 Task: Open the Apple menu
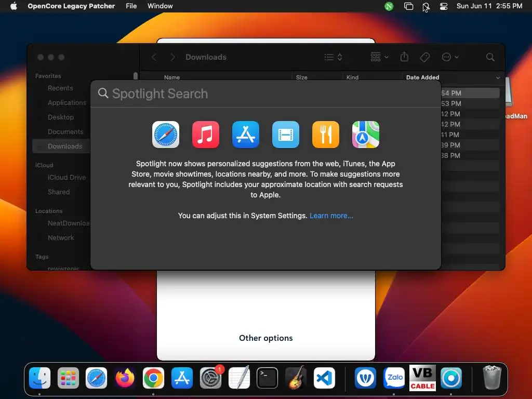14,6
